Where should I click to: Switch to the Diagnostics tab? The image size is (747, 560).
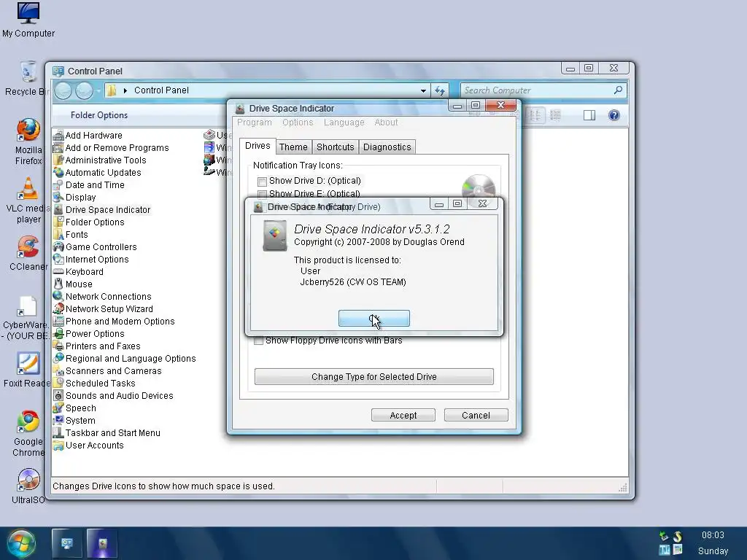pos(387,147)
